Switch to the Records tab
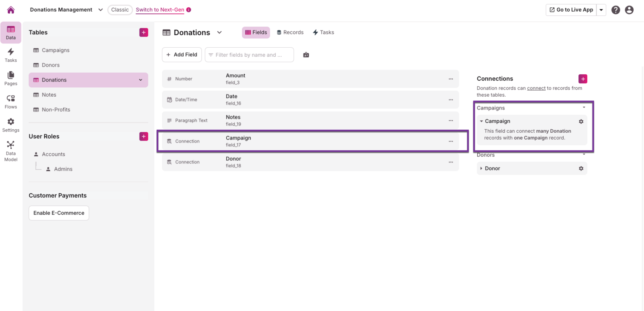644x311 pixels. 290,33
